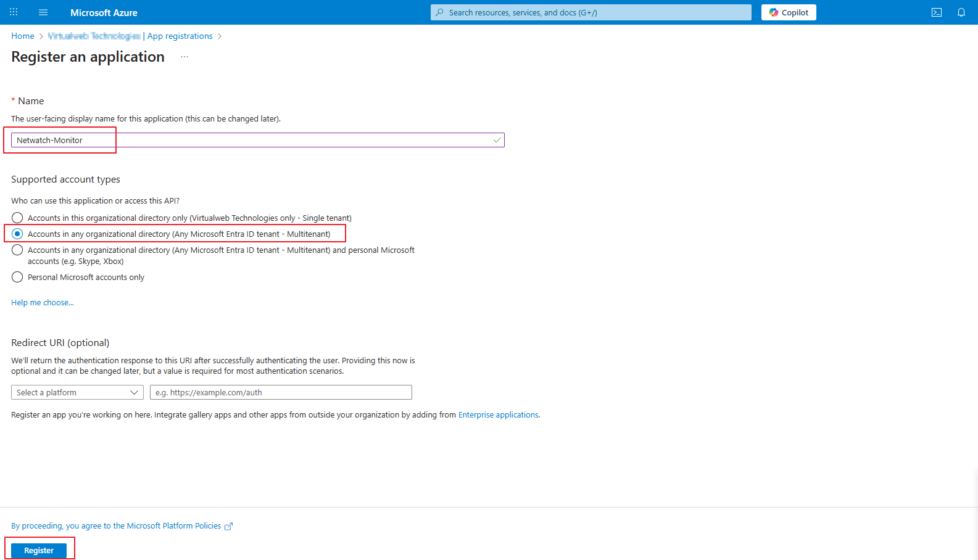This screenshot has height=560, width=978.
Task: Go to Home breadcrumb
Action: pyautogui.click(x=23, y=36)
